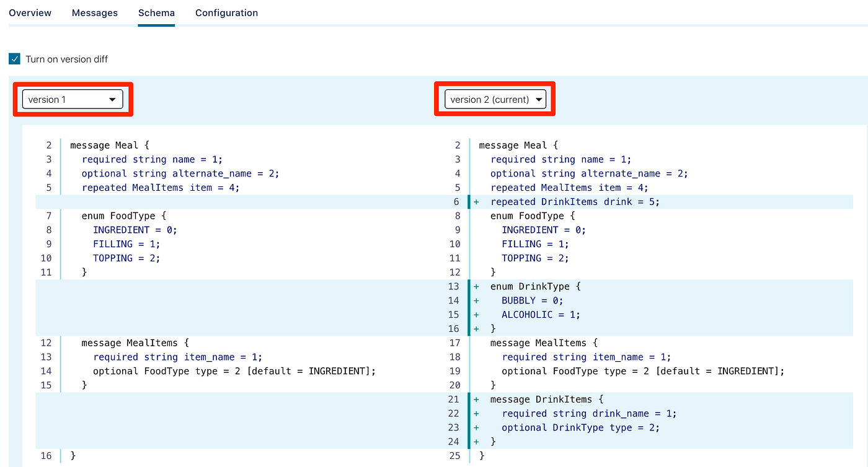Viewport: 868px width, 467px height.
Task: Click the plus marker beside ALCOHOLIC = 1
Action: tap(475, 314)
